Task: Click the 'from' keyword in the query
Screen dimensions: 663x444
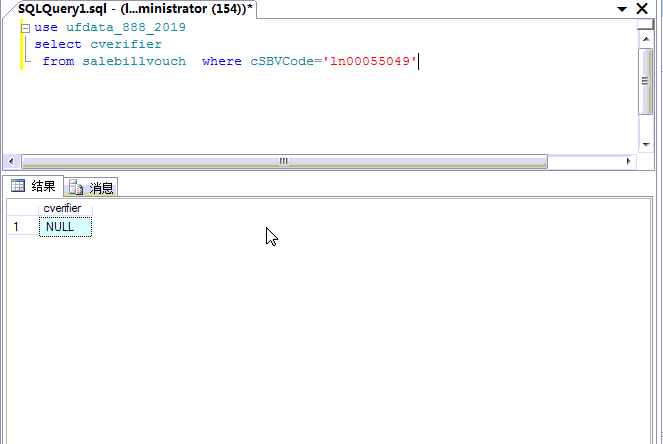Action: (x=58, y=61)
